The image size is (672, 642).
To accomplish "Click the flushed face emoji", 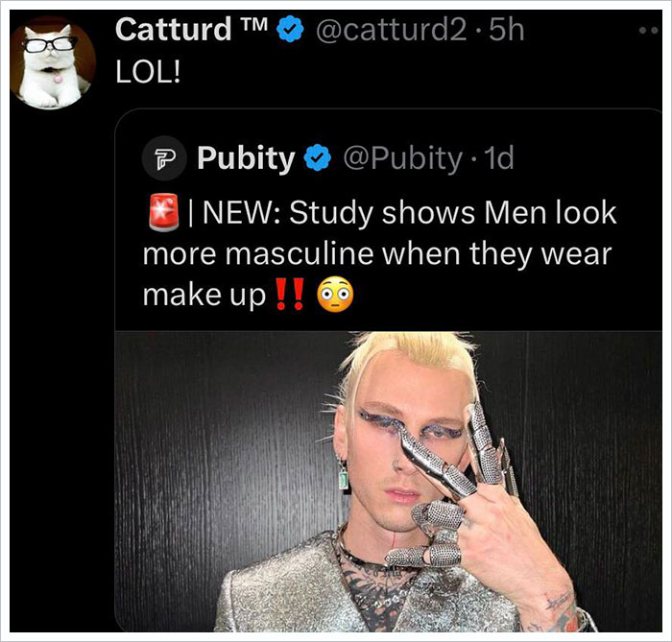I will click(x=335, y=295).
